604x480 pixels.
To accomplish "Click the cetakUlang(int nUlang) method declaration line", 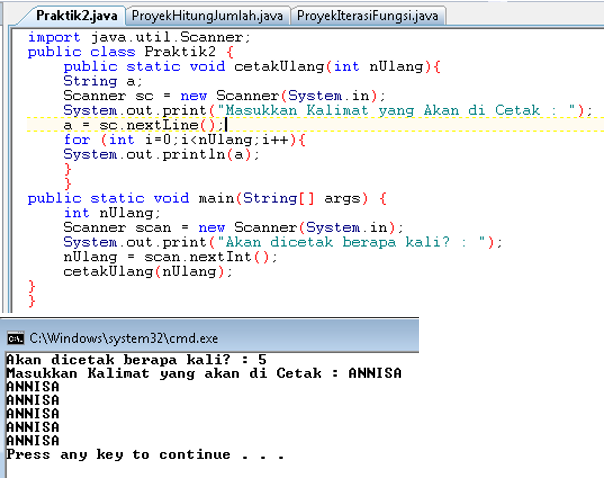I will pyautogui.click(x=252, y=66).
